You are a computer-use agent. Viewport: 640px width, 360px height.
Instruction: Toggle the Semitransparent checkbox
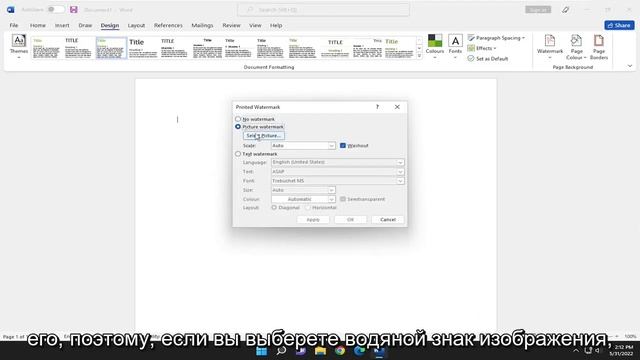click(343, 199)
